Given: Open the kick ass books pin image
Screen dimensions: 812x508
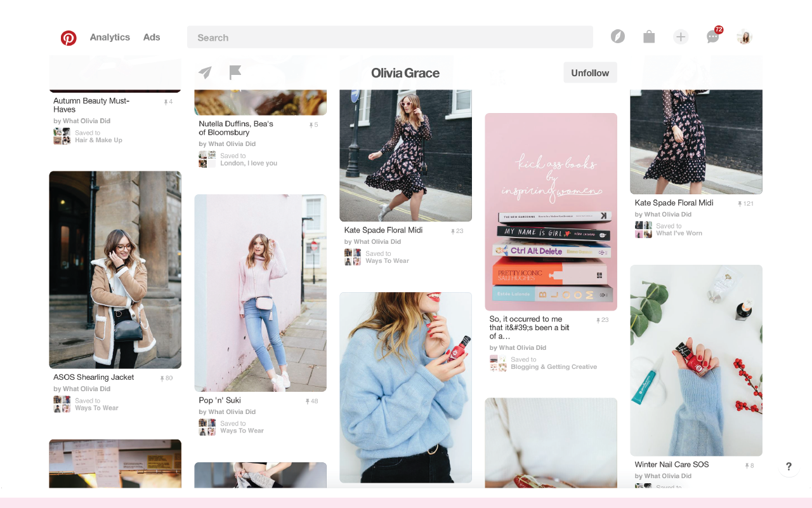Looking at the screenshot, I should point(551,211).
